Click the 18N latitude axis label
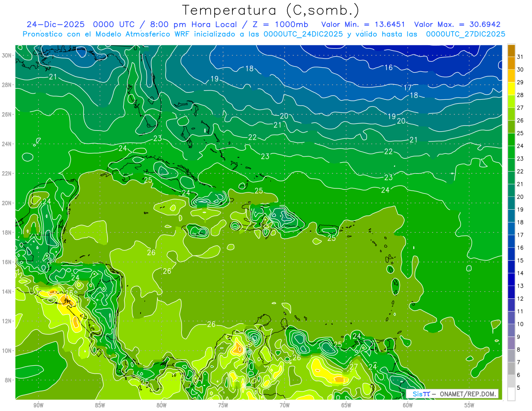This screenshot has width=532, height=411. click(8, 232)
